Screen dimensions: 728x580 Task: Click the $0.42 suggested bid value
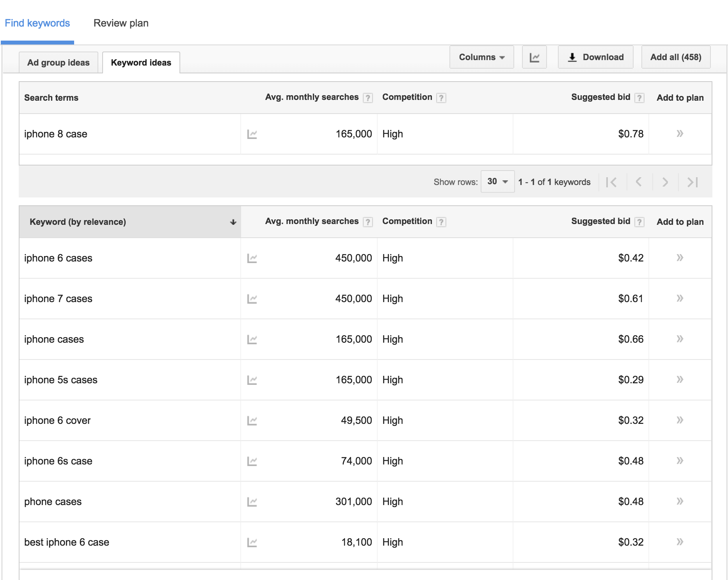631,258
